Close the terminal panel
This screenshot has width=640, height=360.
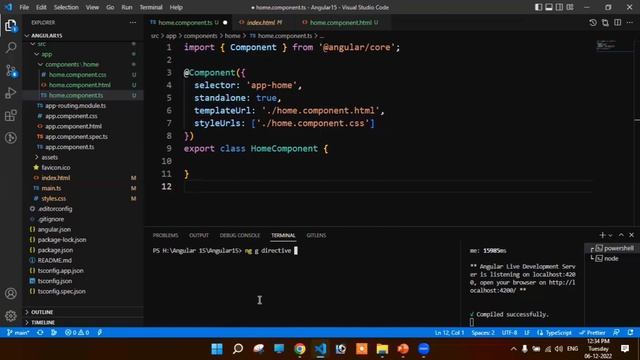point(631,235)
